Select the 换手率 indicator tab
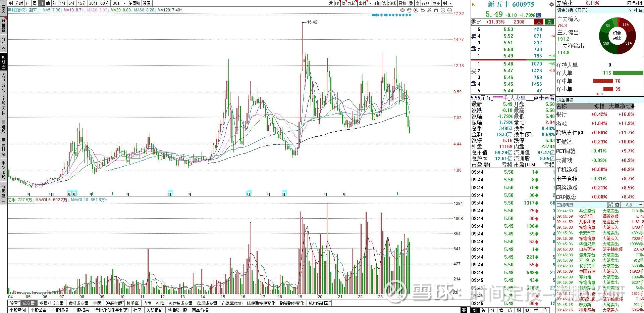Screen dimensions: 644x313 point(133,303)
